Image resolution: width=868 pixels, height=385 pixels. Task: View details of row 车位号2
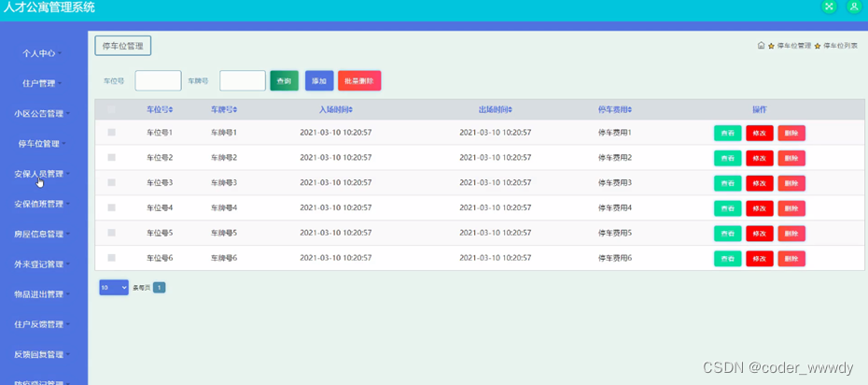(727, 158)
